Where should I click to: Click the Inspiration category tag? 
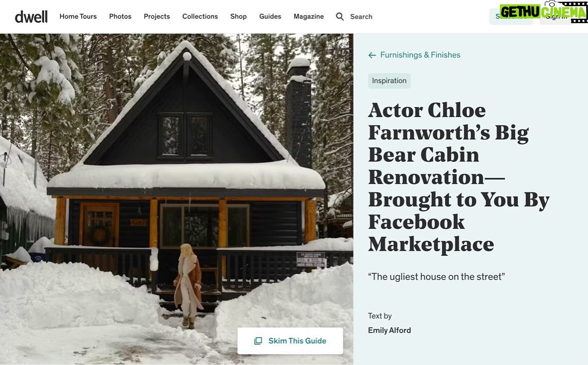[x=389, y=80]
